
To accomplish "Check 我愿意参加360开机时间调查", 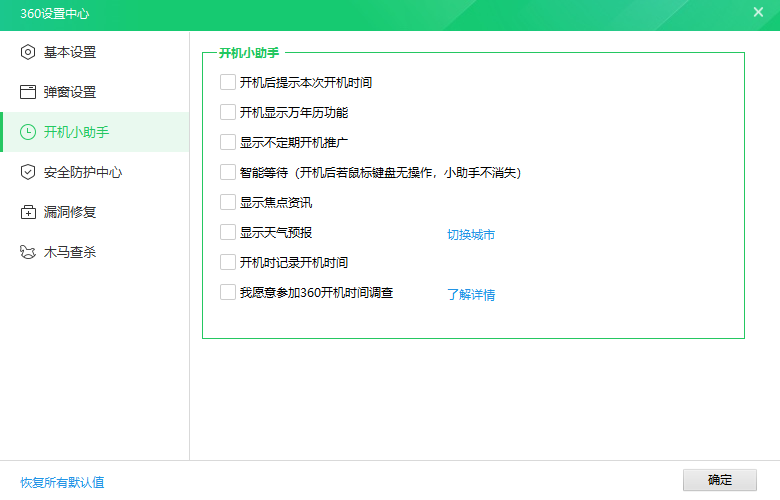I will (228, 292).
